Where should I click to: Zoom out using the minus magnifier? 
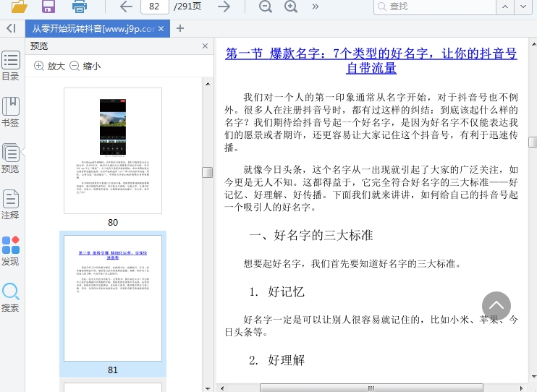[266, 7]
